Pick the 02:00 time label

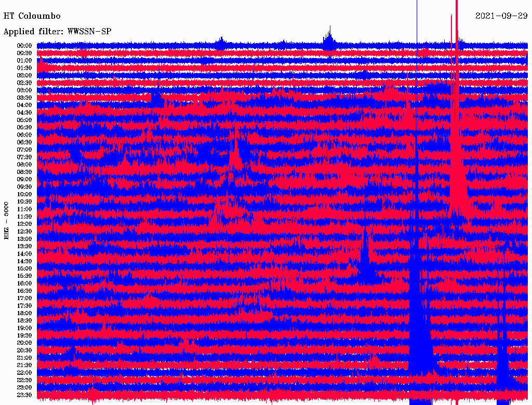(x=24, y=76)
